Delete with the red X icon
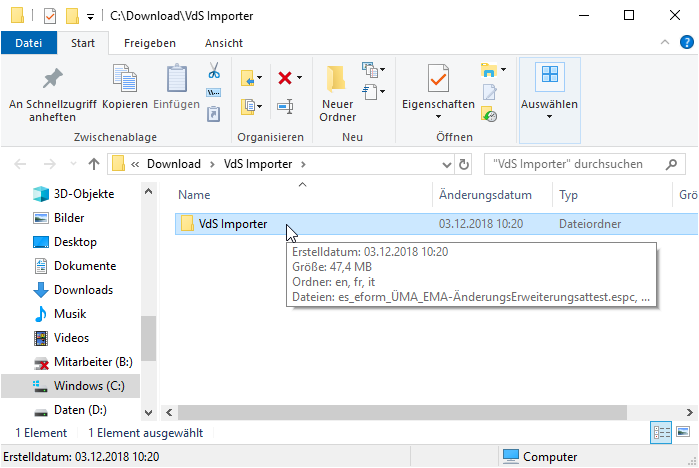699x468 pixels. click(x=285, y=78)
